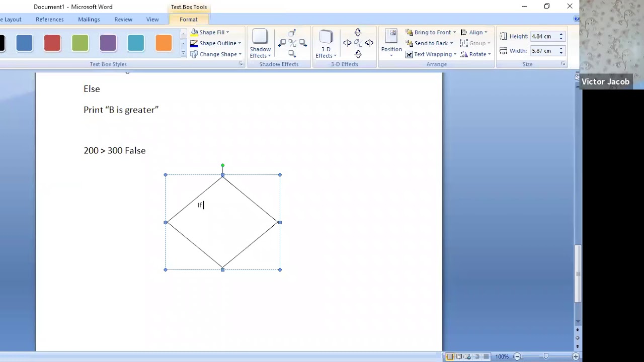Switch to Full Screen Reading view
The width and height of the screenshot is (644, 362).
point(459,356)
